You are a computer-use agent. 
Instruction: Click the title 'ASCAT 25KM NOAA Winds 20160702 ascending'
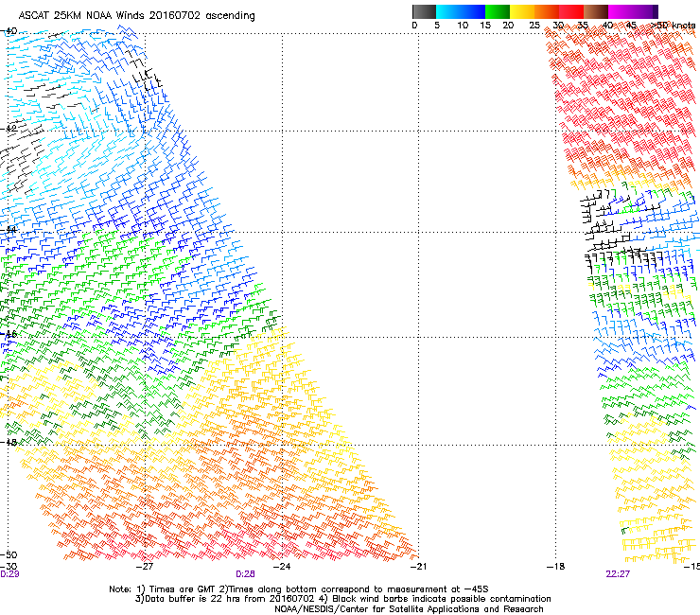coord(136,16)
